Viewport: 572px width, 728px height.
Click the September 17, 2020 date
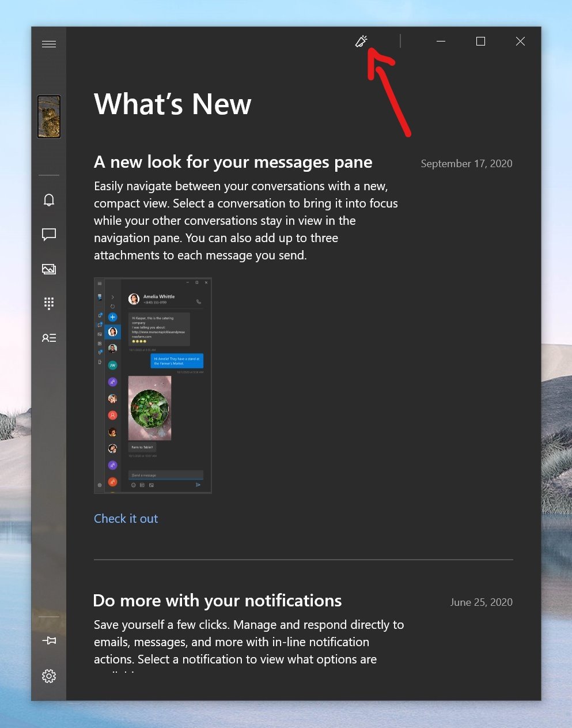point(466,164)
